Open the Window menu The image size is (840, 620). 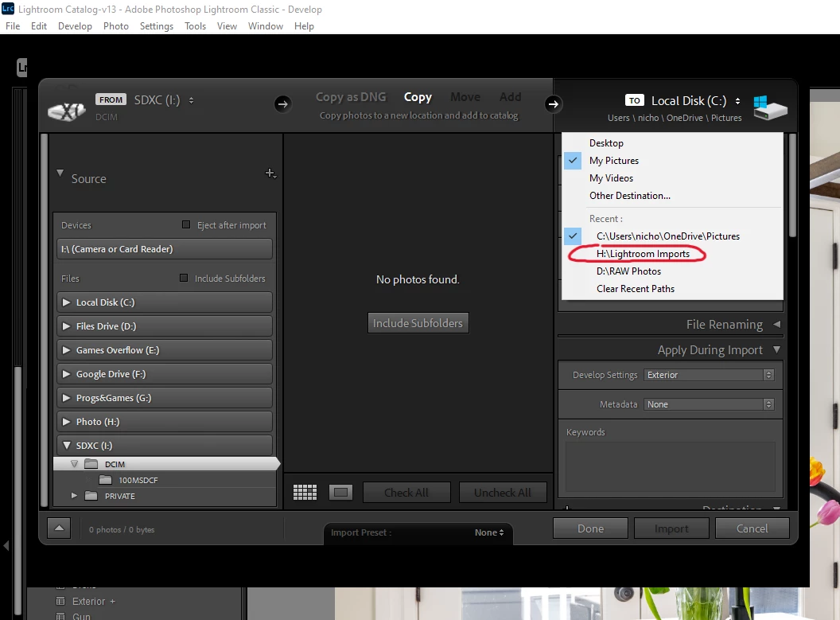click(265, 25)
